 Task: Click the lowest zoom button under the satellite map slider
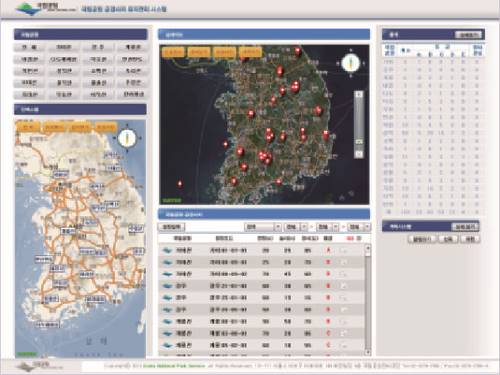359,154
